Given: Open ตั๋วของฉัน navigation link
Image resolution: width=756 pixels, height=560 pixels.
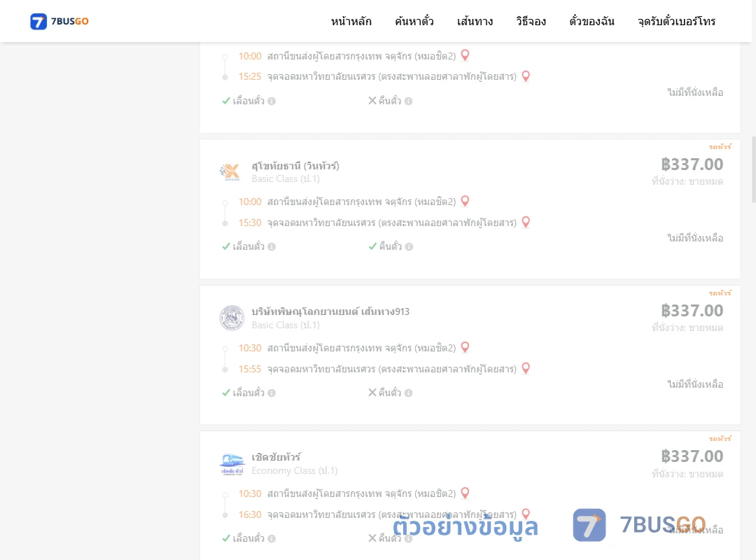Looking at the screenshot, I should click(591, 21).
